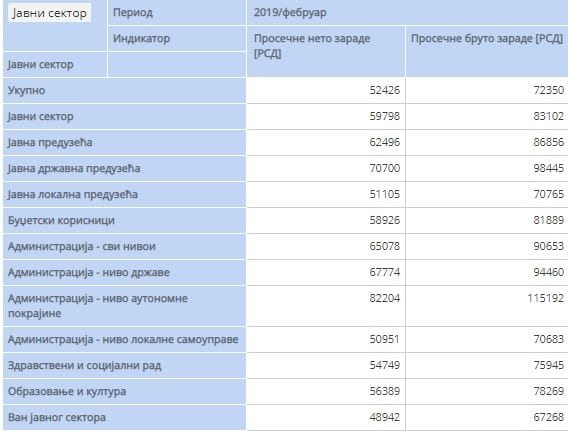
Task: Click net salary value 52426
Action: (385, 90)
